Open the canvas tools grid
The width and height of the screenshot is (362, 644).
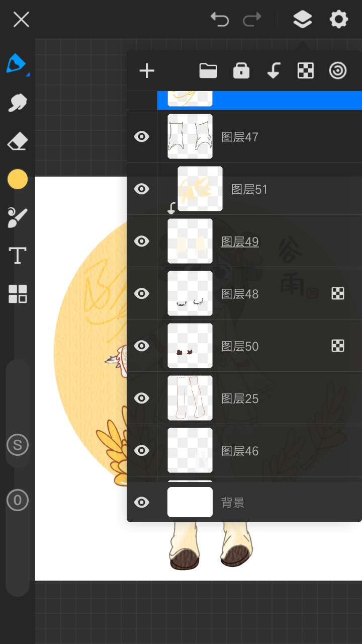pyautogui.click(x=18, y=294)
